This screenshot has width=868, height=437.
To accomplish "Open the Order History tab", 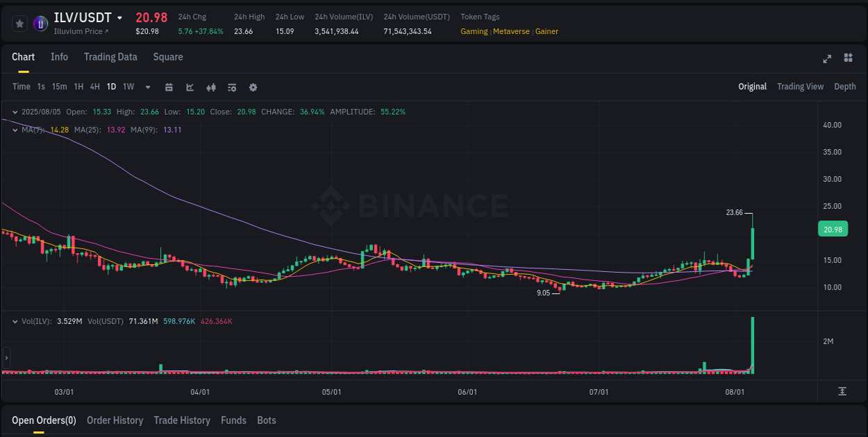I will tap(115, 420).
